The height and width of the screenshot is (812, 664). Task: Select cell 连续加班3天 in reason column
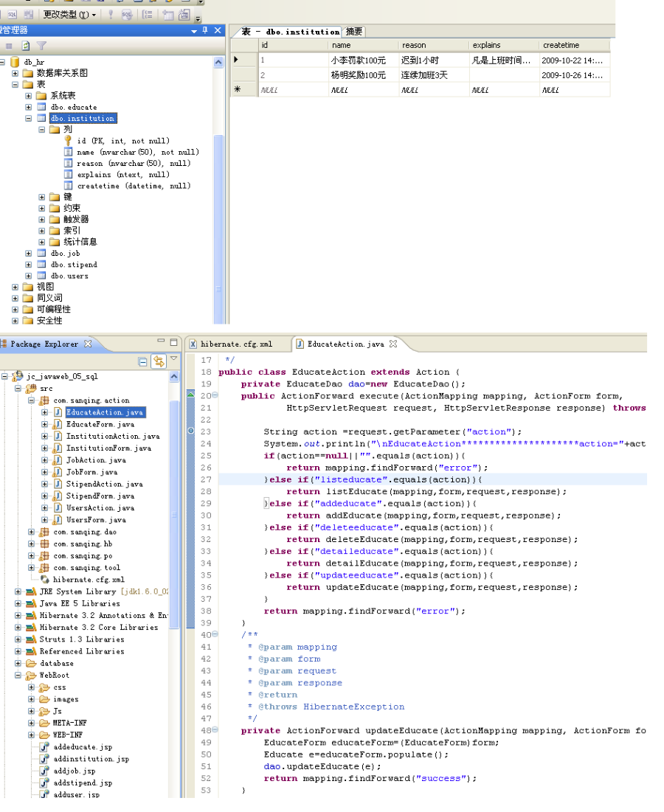[x=434, y=75]
